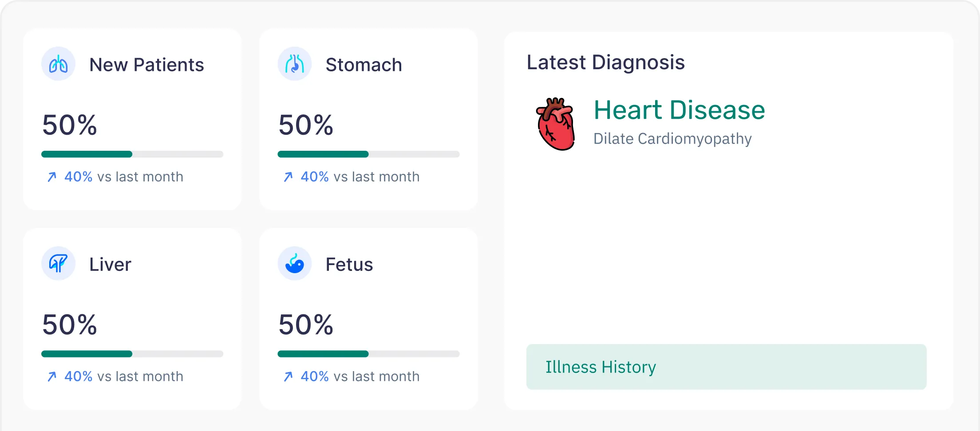This screenshot has height=431, width=980.
Task: Click the New Patients progress bar
Action: tap(132, 154)
